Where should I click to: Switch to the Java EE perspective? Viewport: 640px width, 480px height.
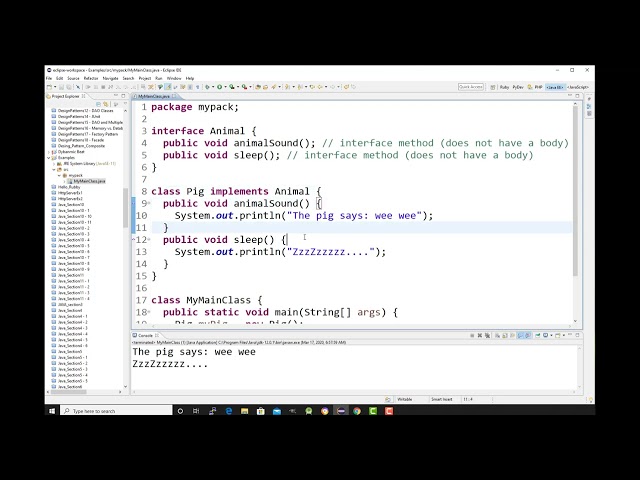556,87
